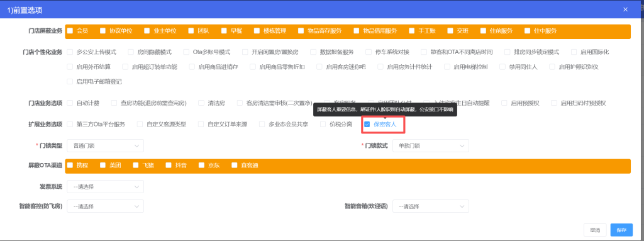Turn on Ota多账号模式 checkbox
644x241 pixels.
point(186,52)
